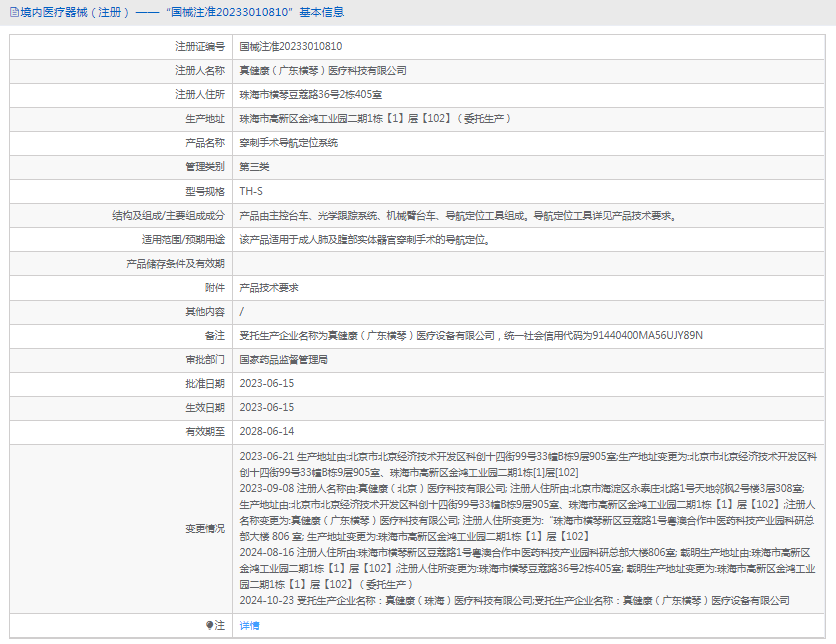
Task: Click the document icon beside the page title
Action: (x=14, y=12)
